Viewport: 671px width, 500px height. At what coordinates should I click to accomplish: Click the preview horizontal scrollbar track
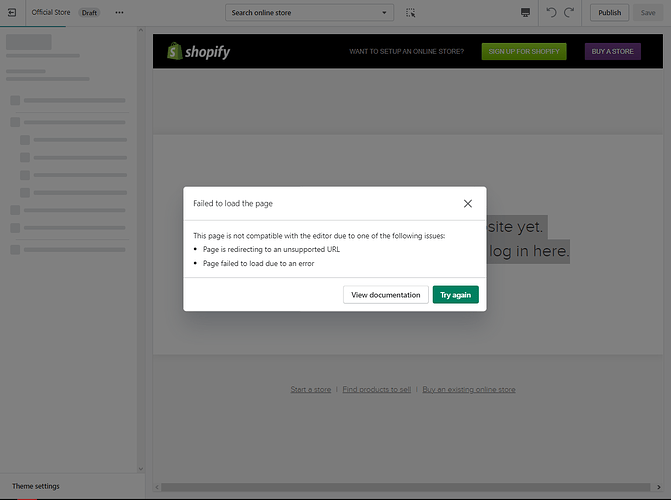[x=406, y=487]
